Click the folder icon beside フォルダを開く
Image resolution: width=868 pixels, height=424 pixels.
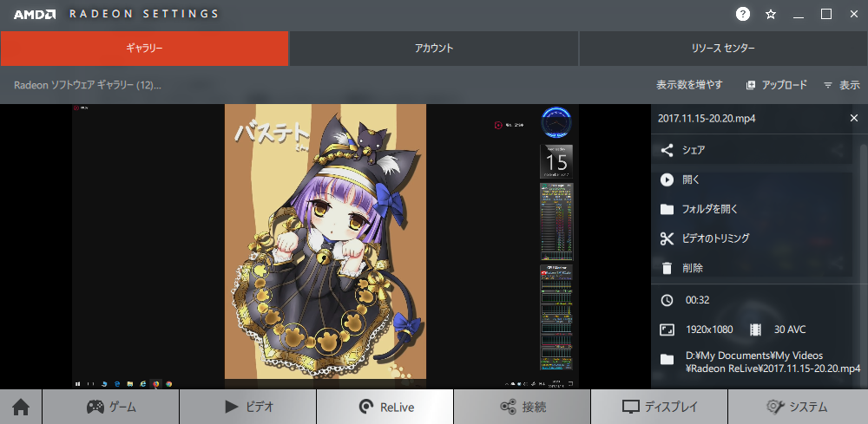click(x=667, y=209)
